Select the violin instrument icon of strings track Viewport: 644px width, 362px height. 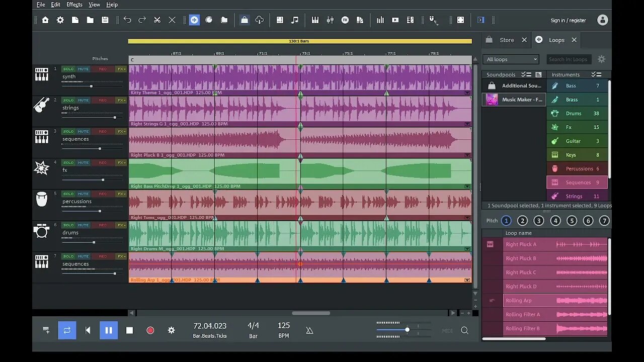(x=41, y=105)
